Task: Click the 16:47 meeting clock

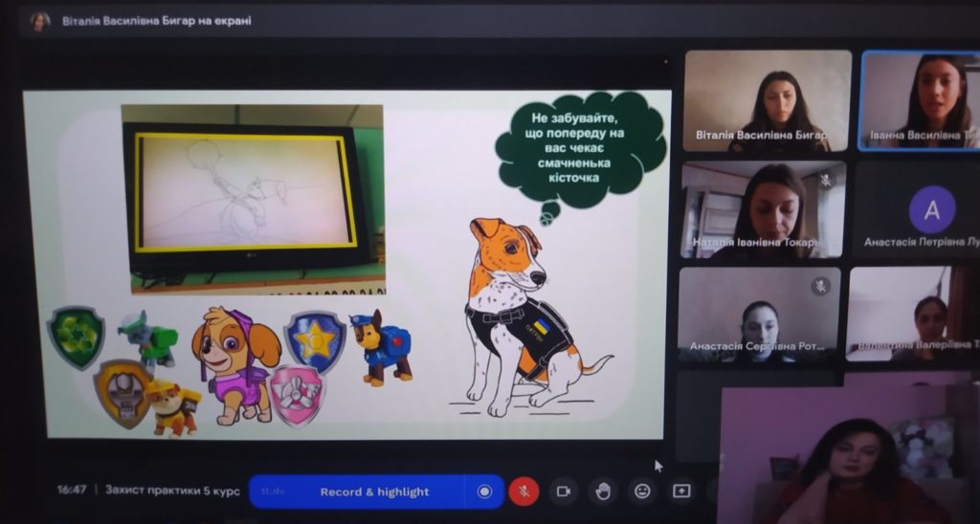Action: point(71,491)
